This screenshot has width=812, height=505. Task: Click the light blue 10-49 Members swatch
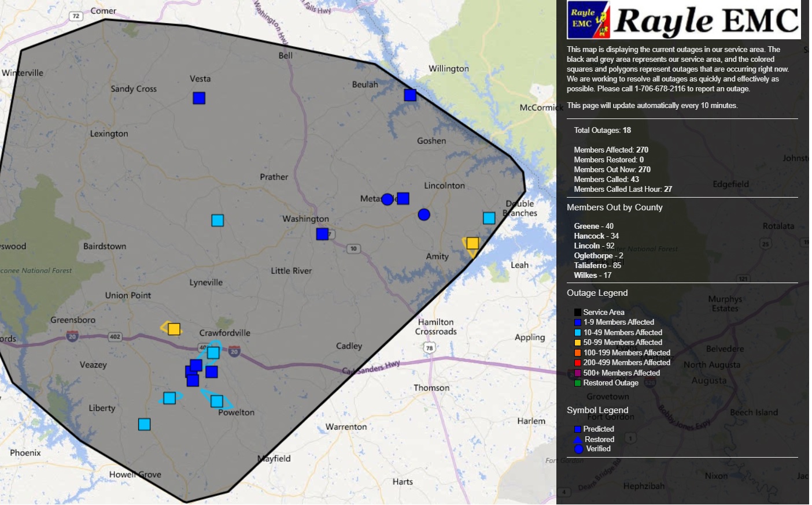[x=577, y=332]
